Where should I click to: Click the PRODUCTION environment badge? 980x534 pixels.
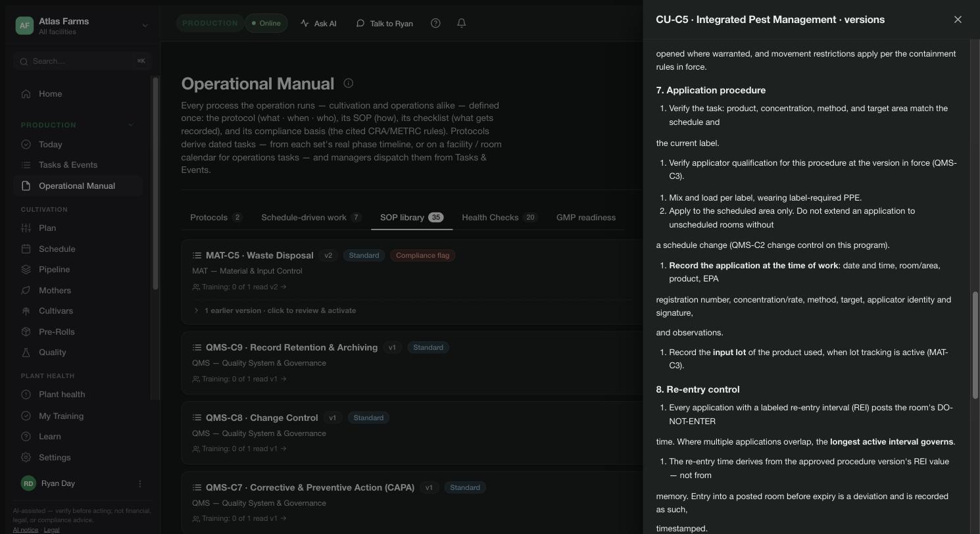pyautogui.click(x=210, y=23)
